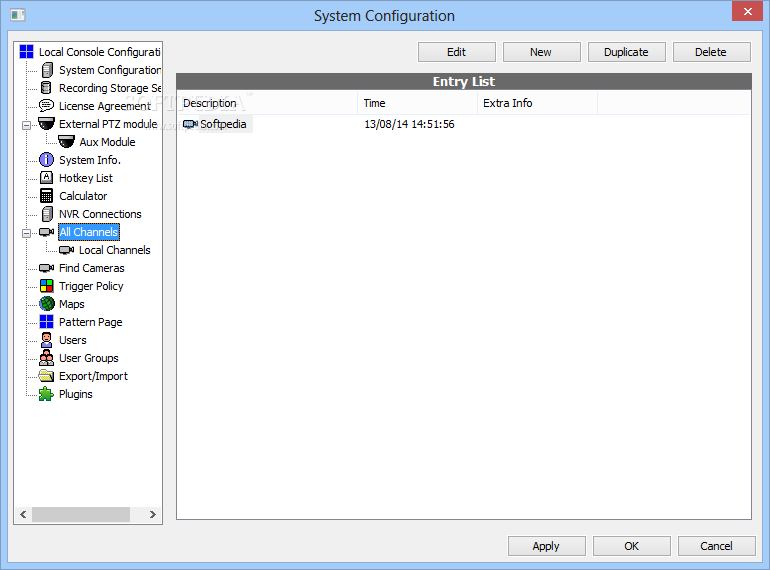The height and width of the screenshot is (570, 770).
Task: Click the Find Cameras camera icon
Action: 46,268
